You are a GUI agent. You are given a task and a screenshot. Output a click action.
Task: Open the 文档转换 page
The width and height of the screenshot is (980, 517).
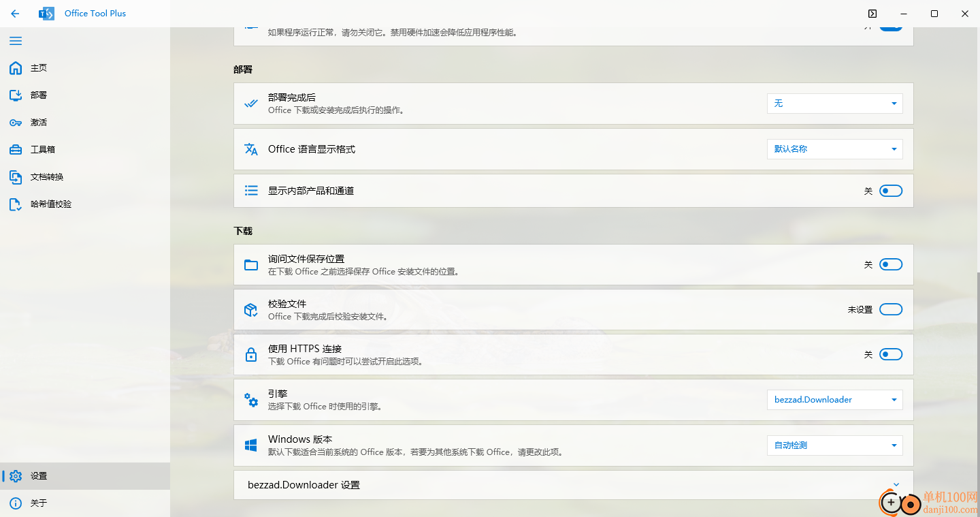(85, 177)
